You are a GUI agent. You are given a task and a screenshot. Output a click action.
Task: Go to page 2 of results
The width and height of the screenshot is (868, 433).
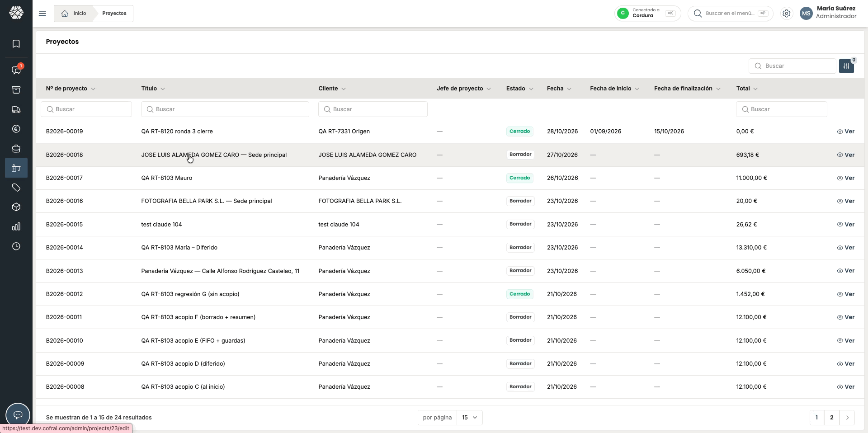[x=831, y=418]
